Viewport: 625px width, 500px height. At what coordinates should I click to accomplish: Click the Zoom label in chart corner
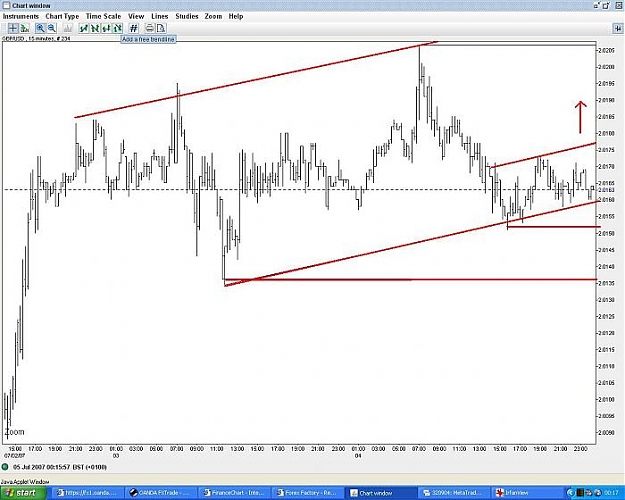pyautogui.click(x=14, y=432)
